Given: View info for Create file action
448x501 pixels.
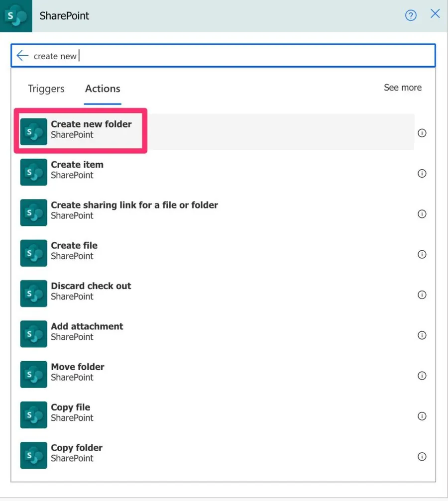Looking at the screenshot, I should click(422, 254).
